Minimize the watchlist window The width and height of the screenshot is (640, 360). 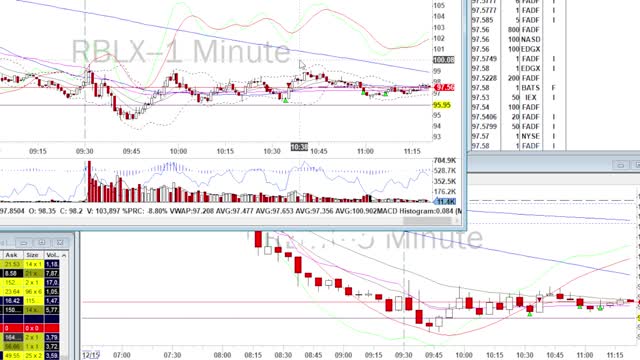point(23,243)
